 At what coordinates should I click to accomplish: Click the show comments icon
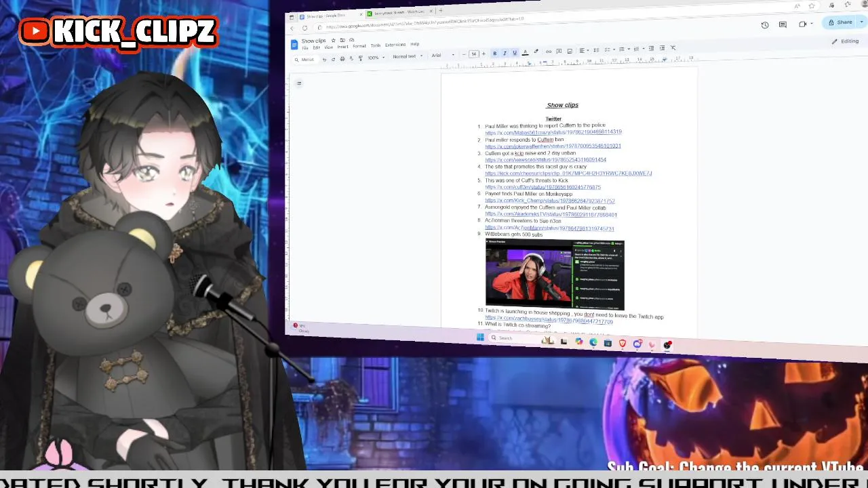tap(783, 24)
